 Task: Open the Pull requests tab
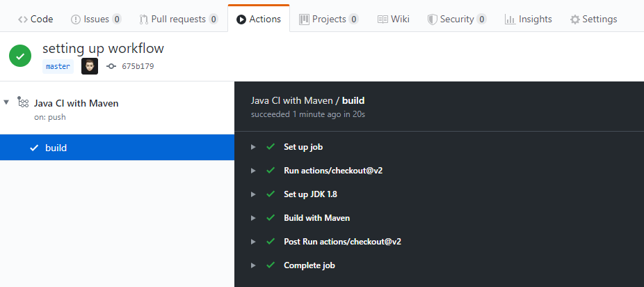(x=179, y=20)
